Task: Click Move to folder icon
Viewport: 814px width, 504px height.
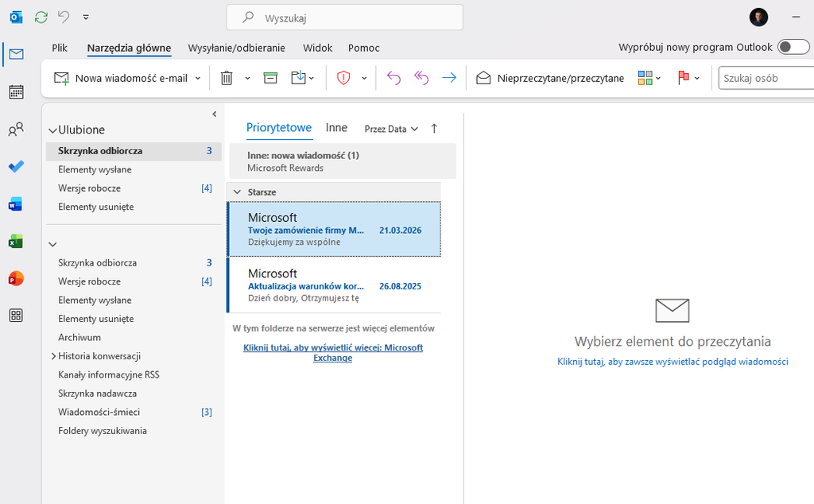Action: click(x=299, y=78)
